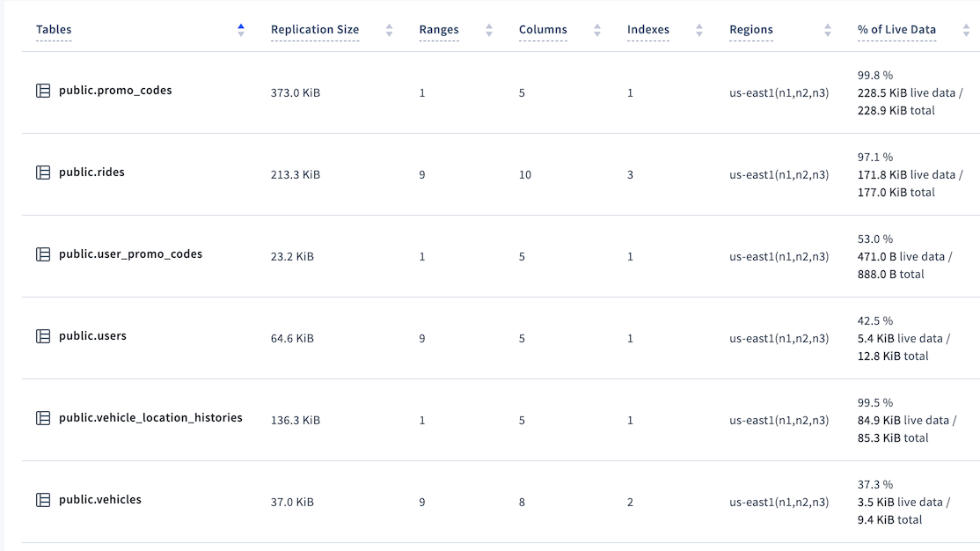This screenshot has width=980, height=551.
Task: Open public.vehicle_location_histories table
Action: pyautogui.click(x=150, y=418)
